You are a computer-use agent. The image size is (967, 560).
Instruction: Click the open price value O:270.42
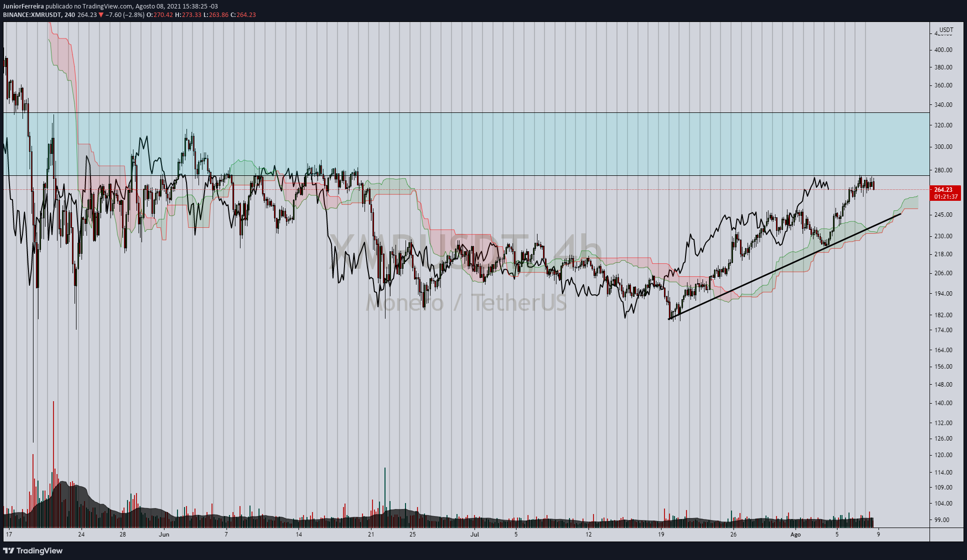(x=160, y=15)
